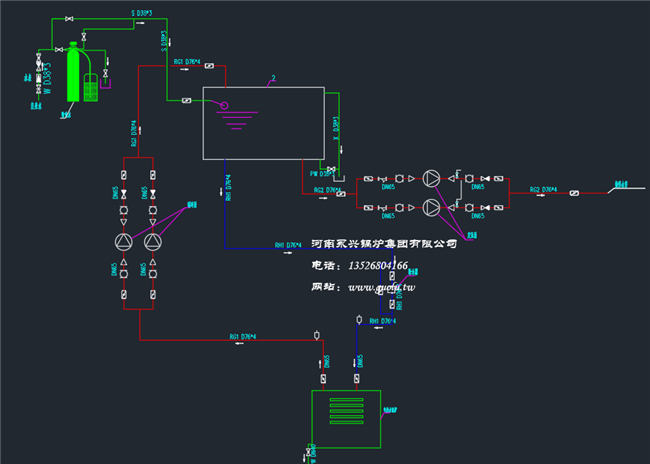650x464 pixels.
Task: Click the "RG2 D76*4" label near the tank outlet
Action: [327, 190]
